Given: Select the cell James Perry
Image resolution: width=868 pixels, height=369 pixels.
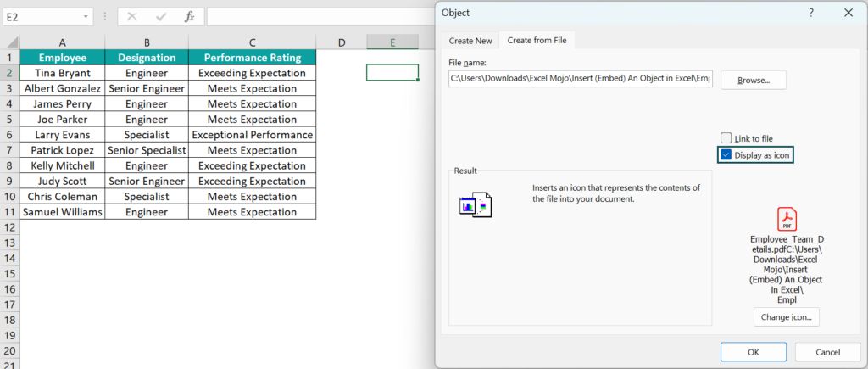Looking at the screenshot, I should [x=63, y=104].
